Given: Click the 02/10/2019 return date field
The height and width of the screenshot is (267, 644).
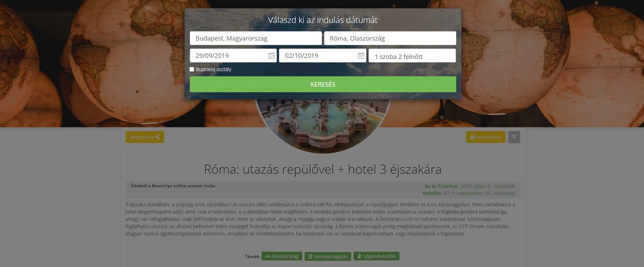Looking at the screenshot, I should point(323,56).
